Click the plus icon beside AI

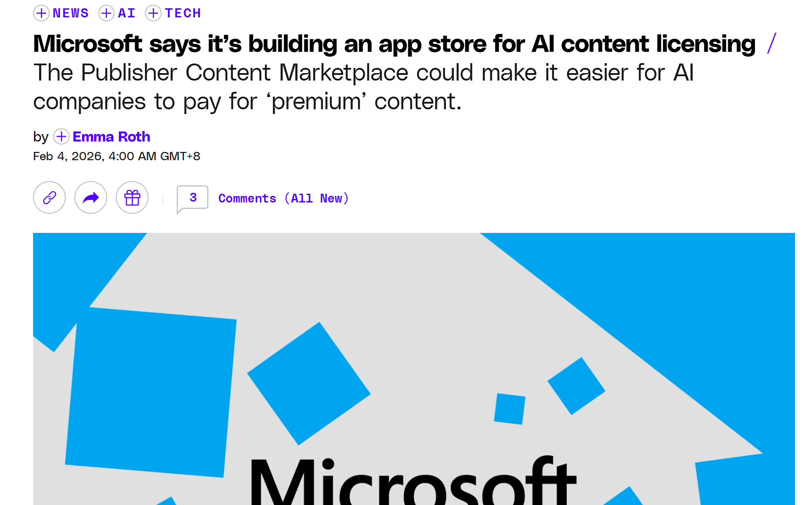click(106, 13)
